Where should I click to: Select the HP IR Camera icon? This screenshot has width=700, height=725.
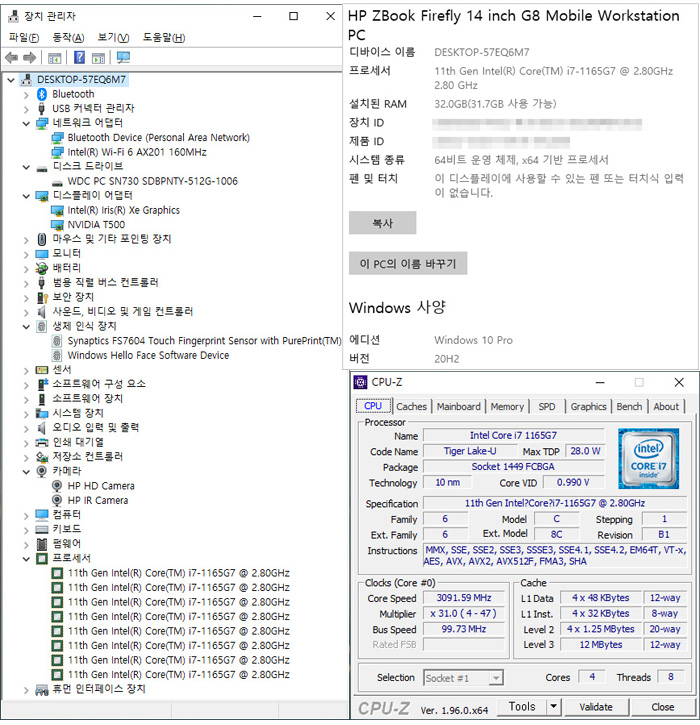point(57,500)
